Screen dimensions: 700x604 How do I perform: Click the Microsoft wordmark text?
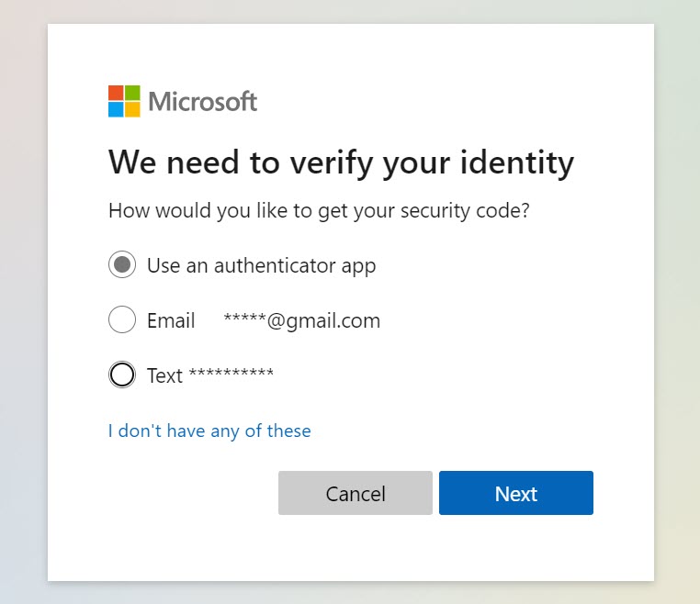pyautogui.click(x=203, y=101)
